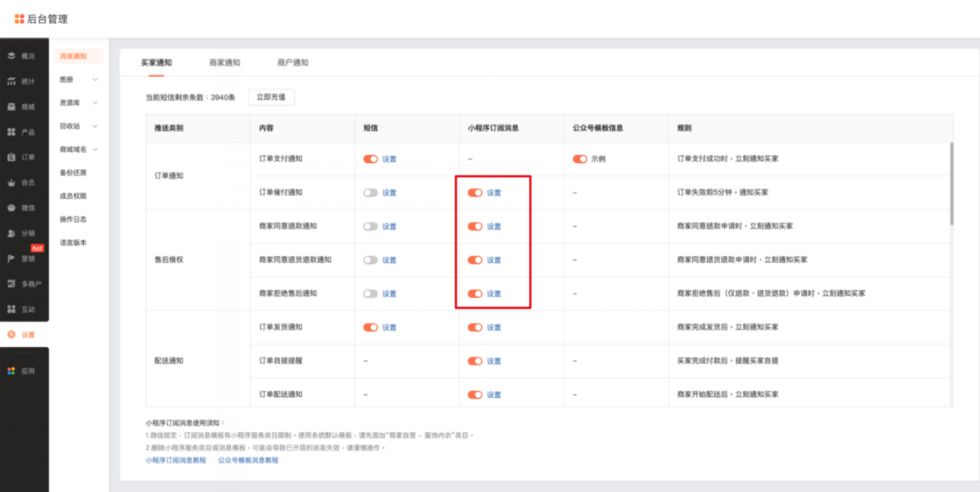Open 备份还原 in the settings submenu
Image resolution: width=980 pixels, height=492 pixels.
click(x=73, y=172)
